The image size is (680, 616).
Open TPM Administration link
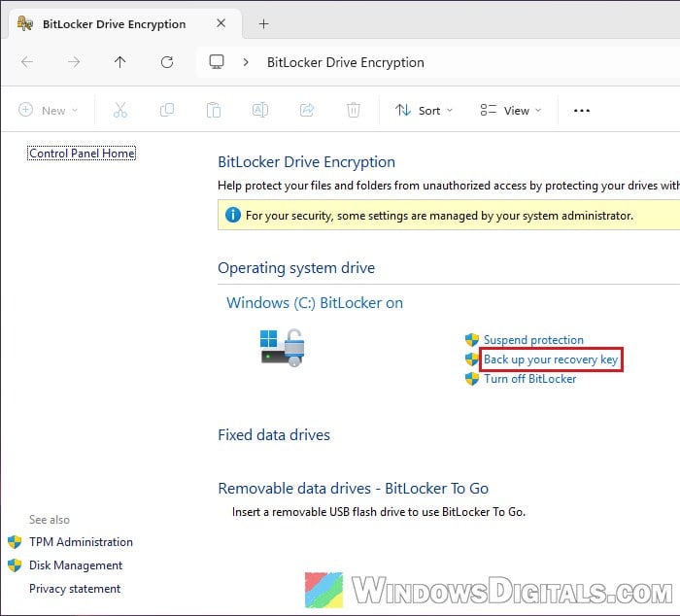(x=81, y=542)
